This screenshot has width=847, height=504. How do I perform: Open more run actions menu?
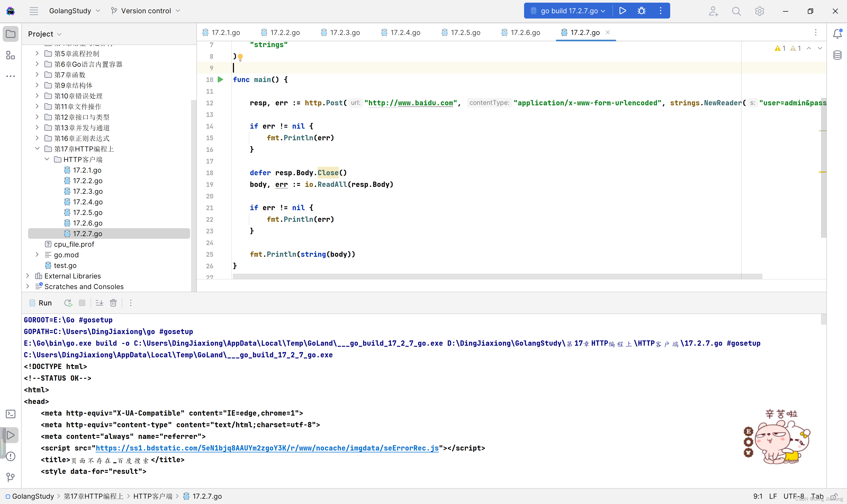tap(660, 11)
